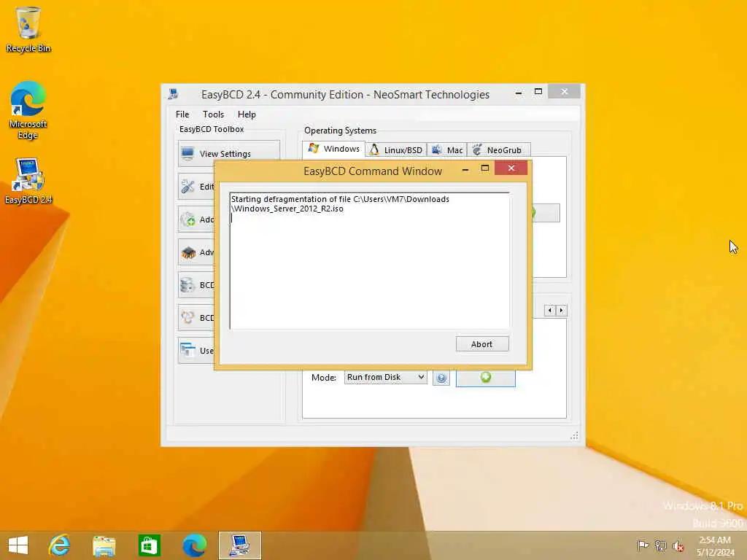
Task: Click the left tab-scroll arrow
Action: [550, 311]
